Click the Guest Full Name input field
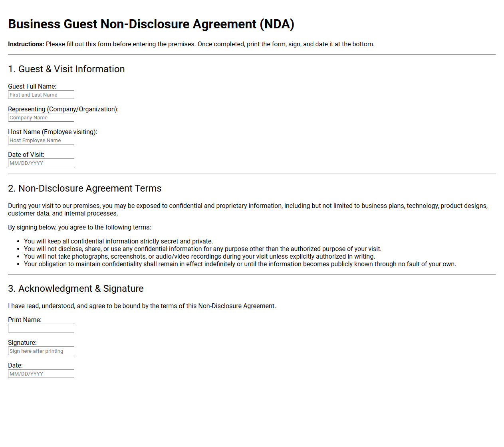The width and height of the screenshot is (504, 447). tap(41, 95)
